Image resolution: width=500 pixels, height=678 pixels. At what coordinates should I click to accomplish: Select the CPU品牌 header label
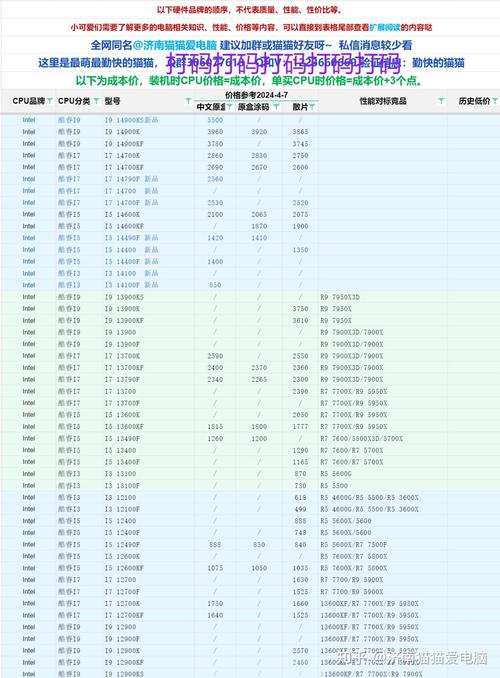tap(29, 101)
